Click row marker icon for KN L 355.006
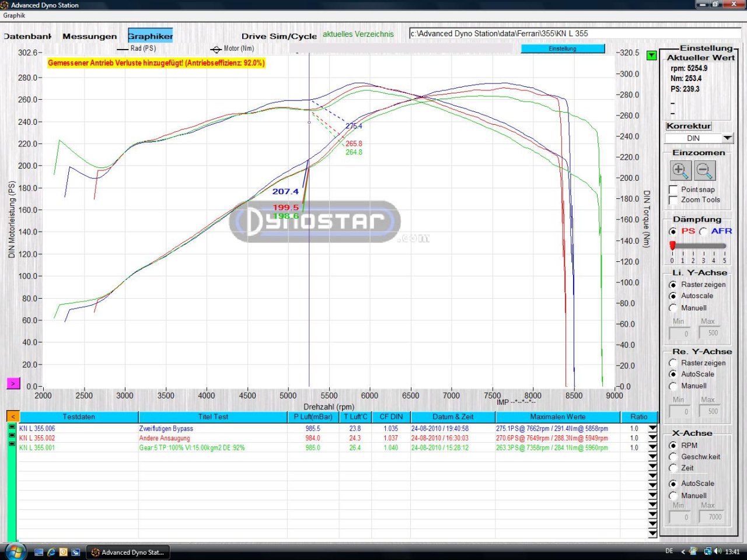 [x=12, y=428]
